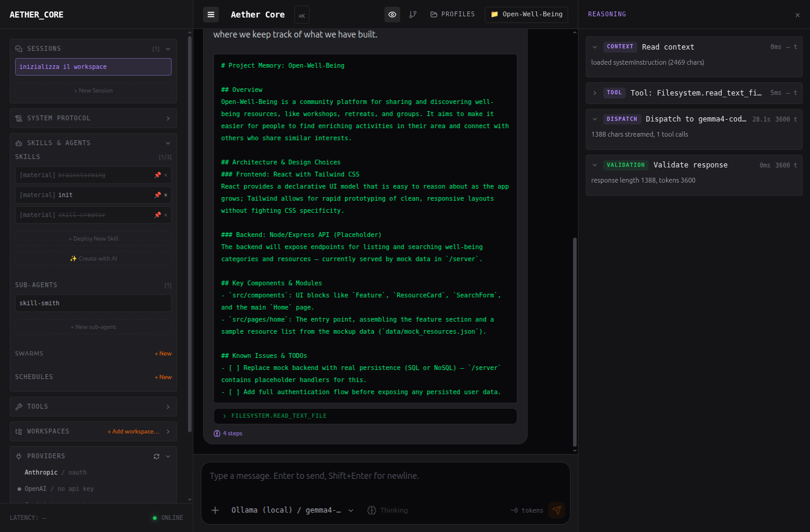Viewport: 810px width, 532px height.
Task: Expand the WORKSPACES section chevron
Action: pyautogui.click(x=168, y=431)
